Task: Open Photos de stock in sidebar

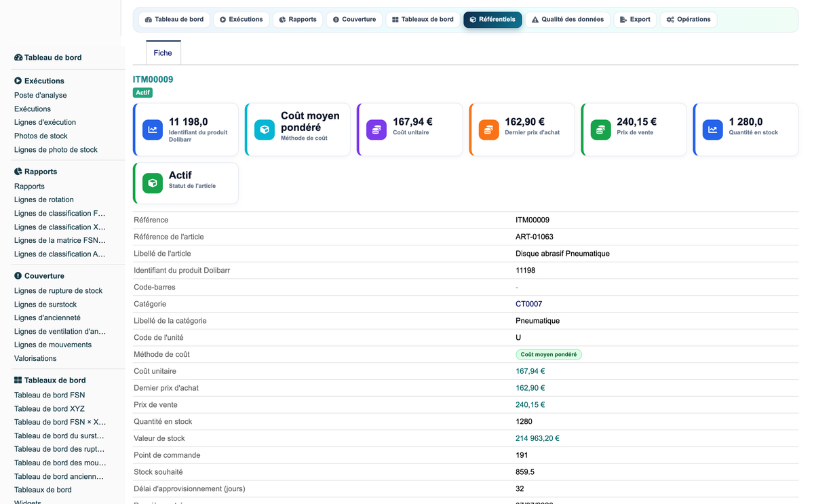Action: click(x=41, y=136)
